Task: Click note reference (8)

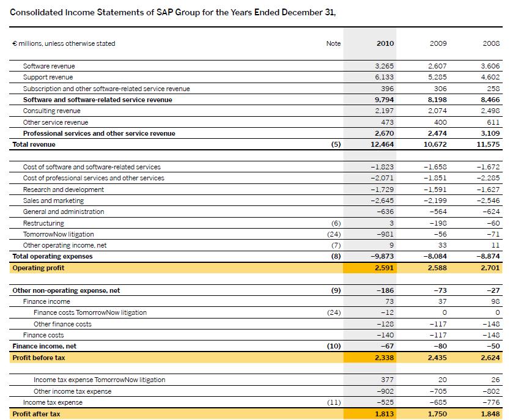Action: point(336,256)
